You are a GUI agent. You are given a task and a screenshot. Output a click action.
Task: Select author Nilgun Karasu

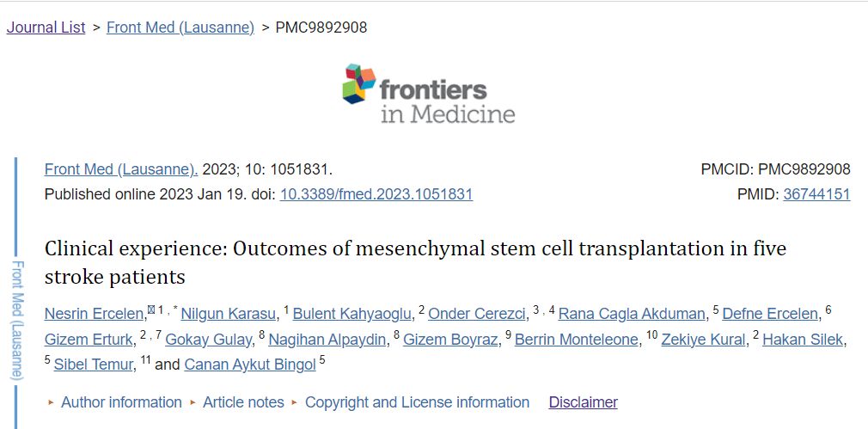click(229, 313)
